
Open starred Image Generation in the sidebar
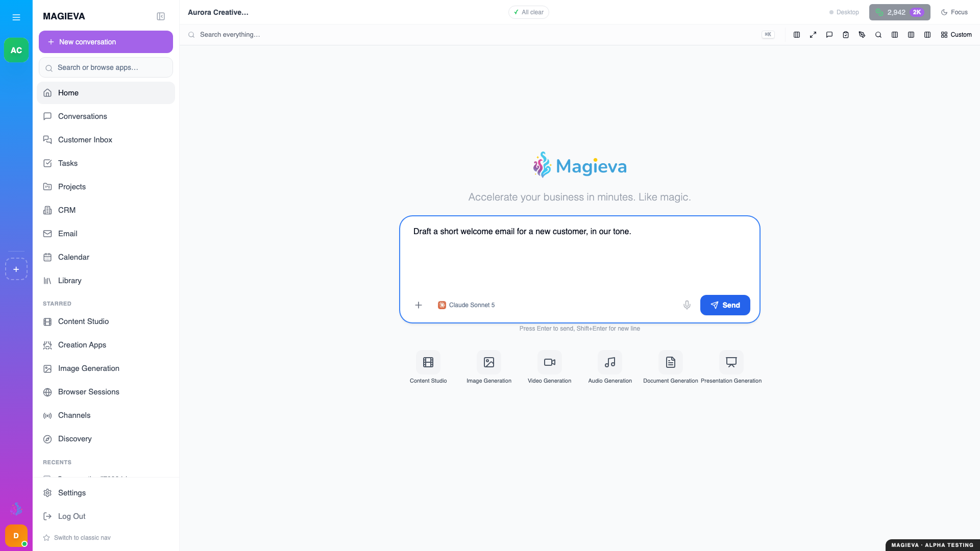(106, 368)
